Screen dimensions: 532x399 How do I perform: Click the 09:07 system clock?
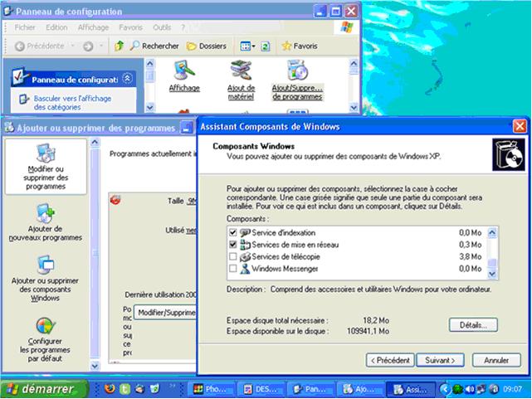[x=512, y=389]
